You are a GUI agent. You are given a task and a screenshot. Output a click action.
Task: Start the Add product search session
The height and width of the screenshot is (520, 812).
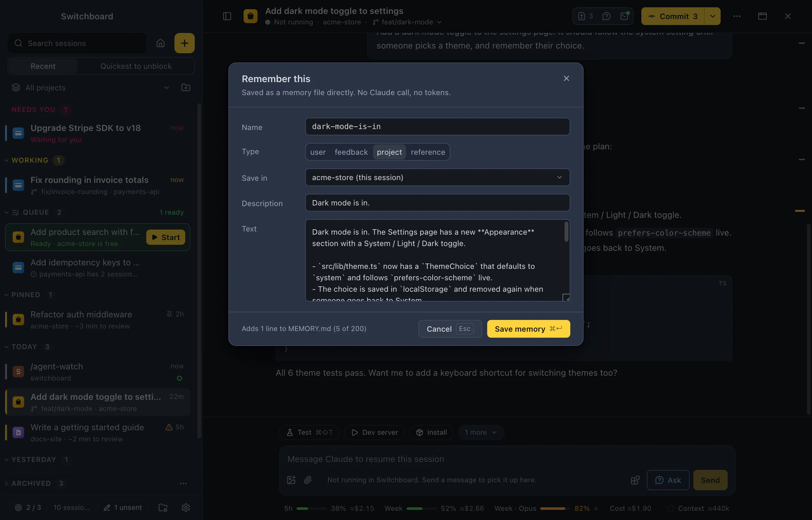[166, 237]
